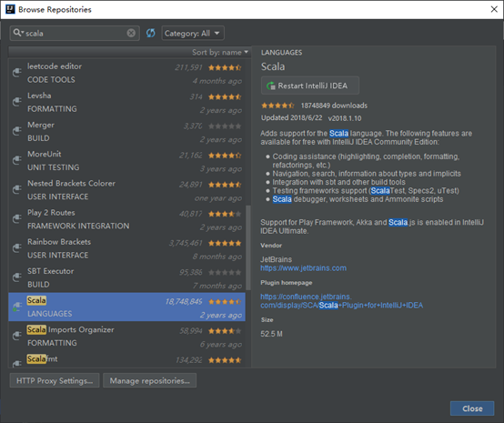
Task: Click the plugin list vertical scrollbar
Action: click(247, 247)
